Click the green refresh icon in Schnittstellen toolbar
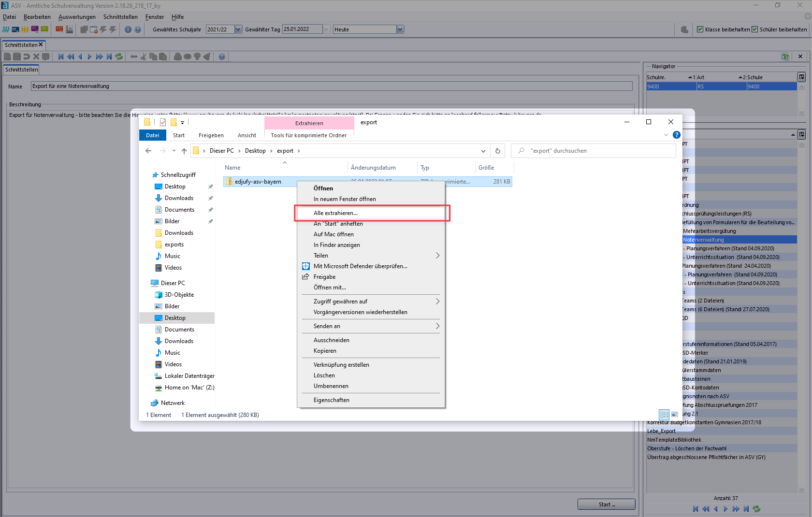Viewport: 812px width, 517px height. 119,57
